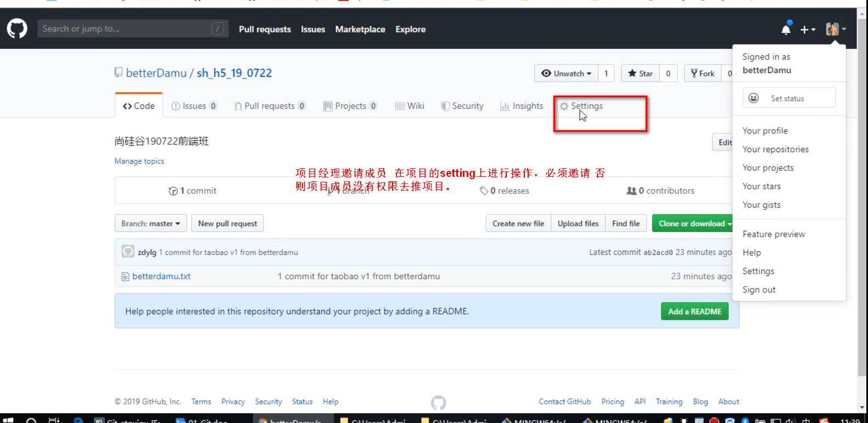Image resolution: width=868 pixels, height=423 pixels.
Task: Open the footer Terms link
Action: pyautogui.click(x=201, y=402)
